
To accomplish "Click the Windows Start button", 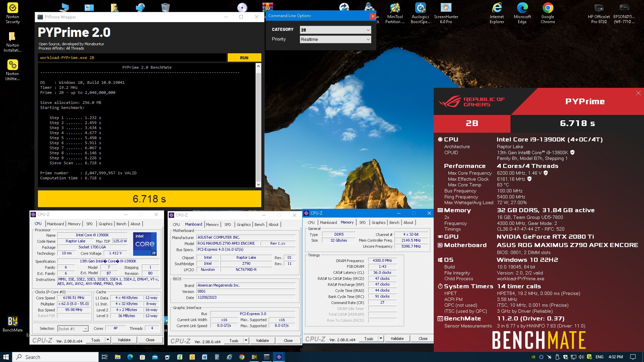I will click(6, 357).
